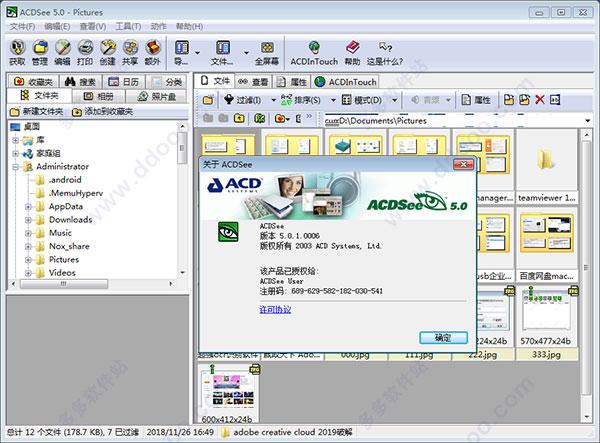Open the 工具(T) menu
The height and width of the screenshot is (443, 600).
[x=127, y=26]
